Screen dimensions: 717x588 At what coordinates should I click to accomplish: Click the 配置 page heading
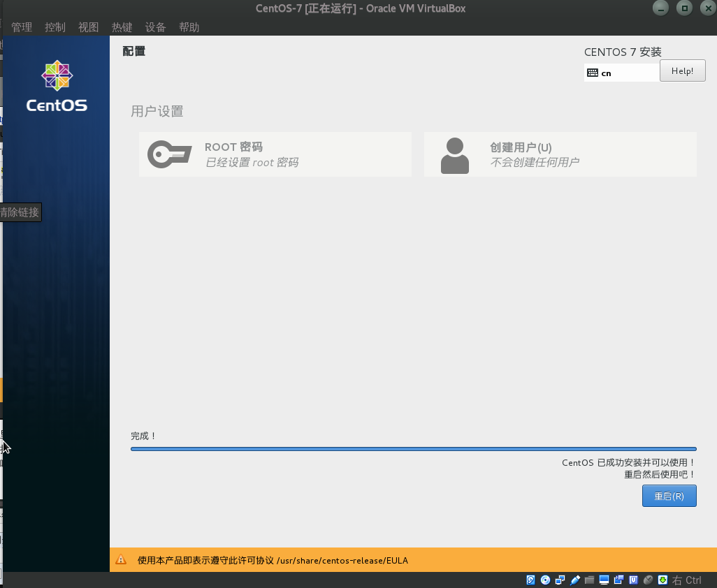click(x=133, y=51)
